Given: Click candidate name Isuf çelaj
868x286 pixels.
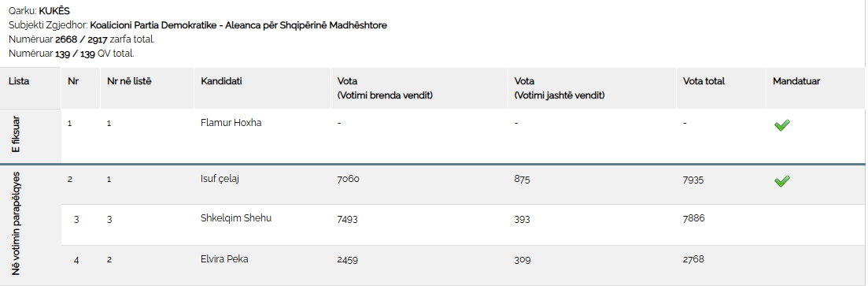Looking at the screenshot, I should tap(220, 179).
